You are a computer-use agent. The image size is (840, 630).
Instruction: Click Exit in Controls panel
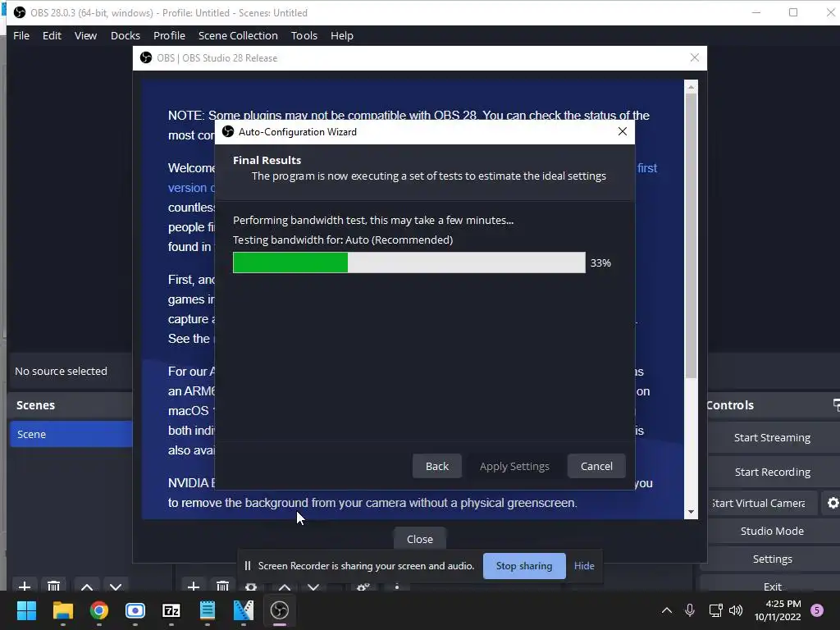[772, 585]
